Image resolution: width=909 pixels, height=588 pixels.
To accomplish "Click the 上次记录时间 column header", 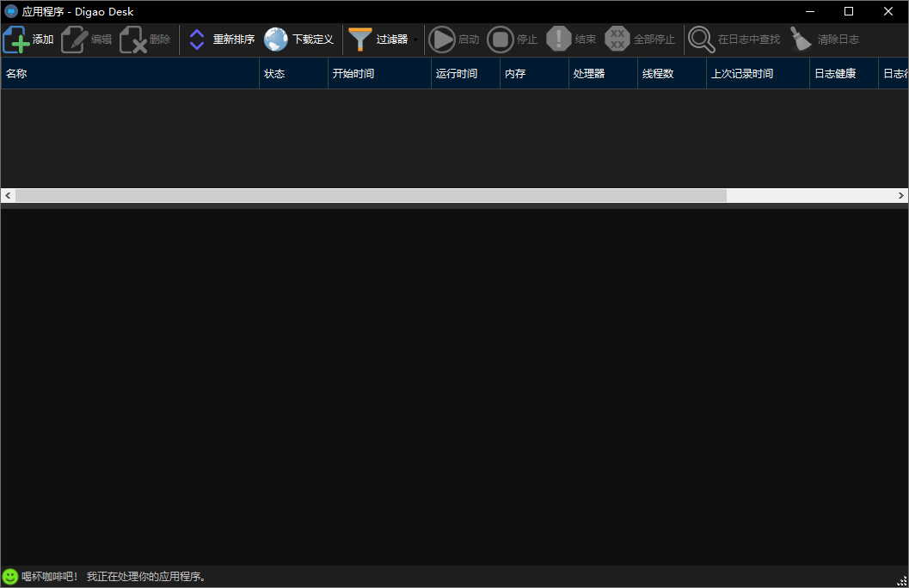I will click(759, 74).
